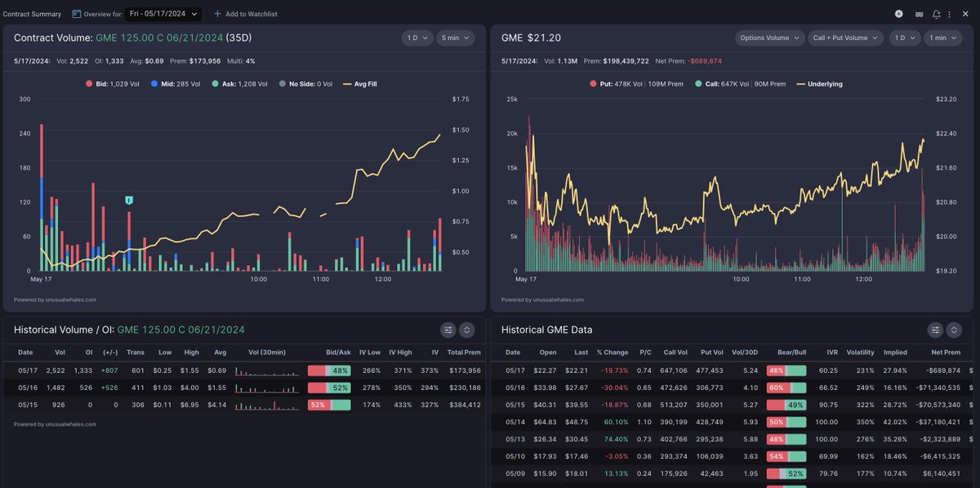Sort by IVR column header
The width and height of the screenshot is (980, 488).
point(831,353)
